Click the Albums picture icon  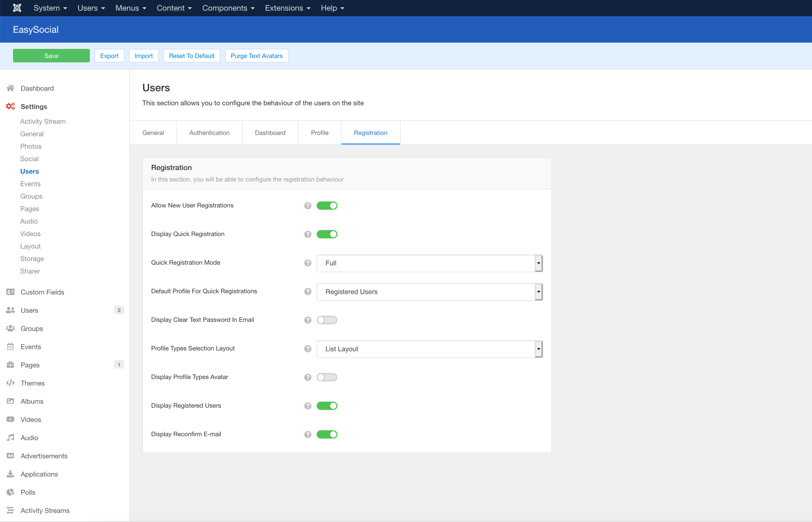(10, 401)
